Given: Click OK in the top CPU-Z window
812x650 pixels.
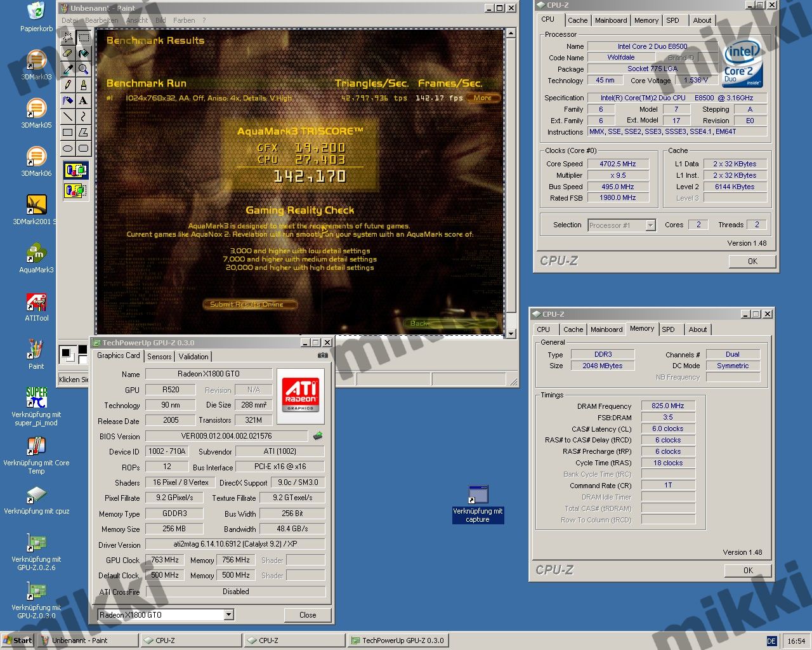Looking at the screenshot, I should (x=752, y=262).
